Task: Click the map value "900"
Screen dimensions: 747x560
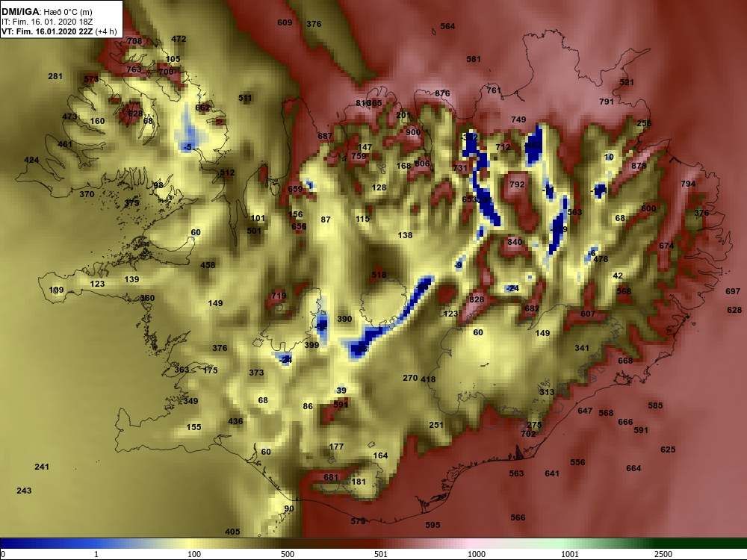Action: coord(413,132)
